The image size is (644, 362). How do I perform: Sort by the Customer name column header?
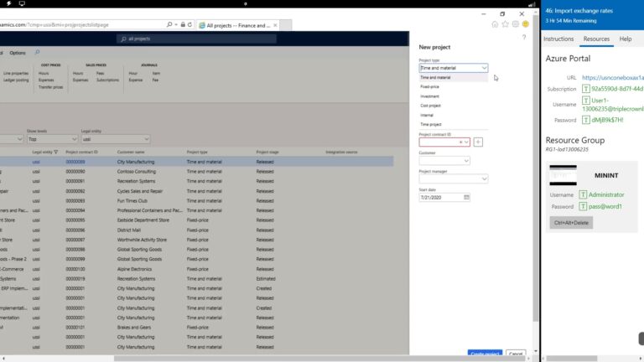click(131, 153)
